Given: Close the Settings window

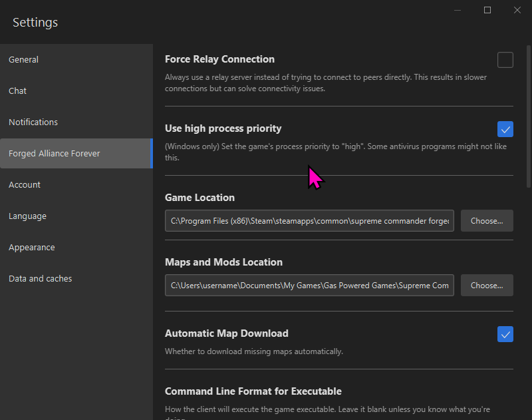Looking at the screenshot, I should click(x=517, y=10).
